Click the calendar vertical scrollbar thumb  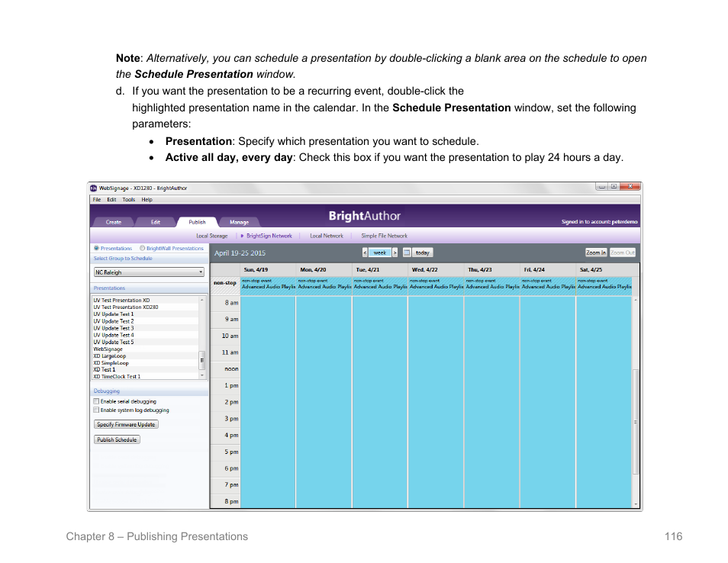click(636, 422)
